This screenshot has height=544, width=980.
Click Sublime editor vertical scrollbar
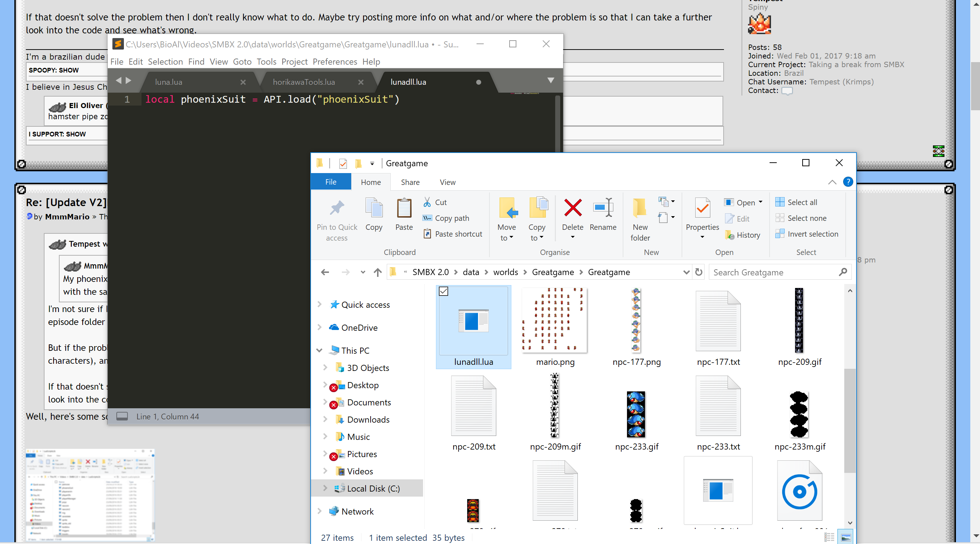click(x=557, y=124)
